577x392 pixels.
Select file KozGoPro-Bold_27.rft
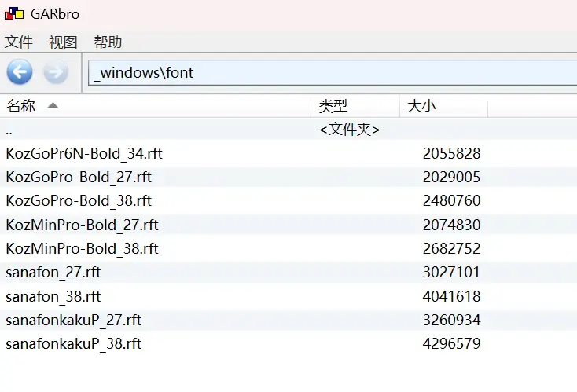click(79, 177)
